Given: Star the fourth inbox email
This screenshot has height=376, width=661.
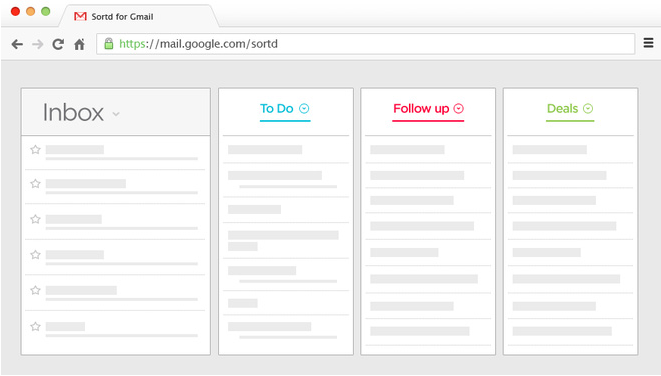Looking at the screenshot, I should 35,255.
